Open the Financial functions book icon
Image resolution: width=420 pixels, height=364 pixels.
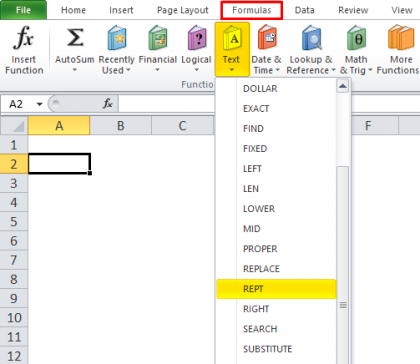[157, 37]
